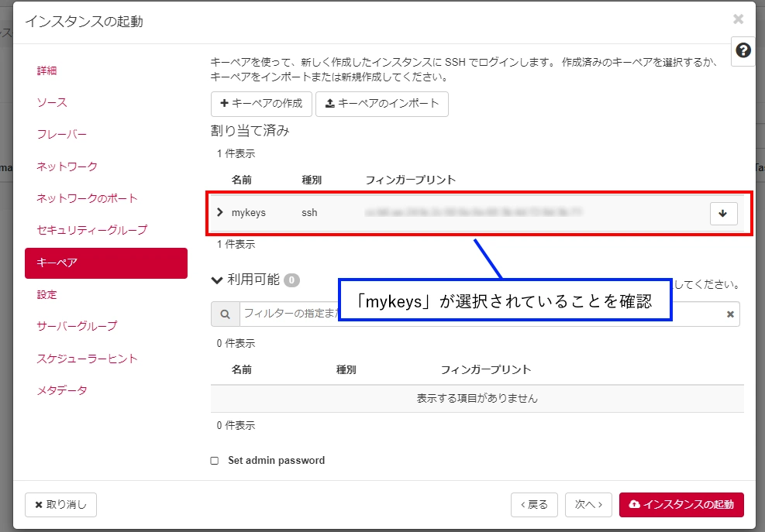Go back with the 戻る button
765x532 pixels.
tap(534, 505)
